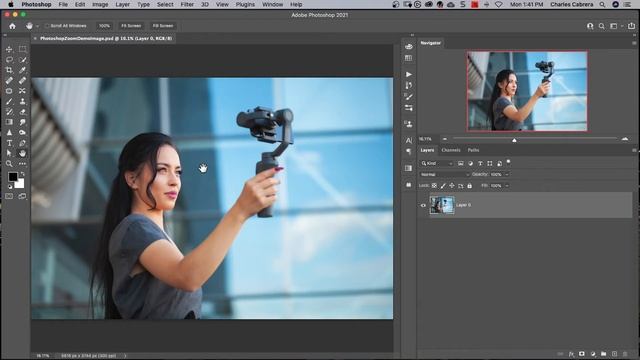Viewport: 640px width, 360px height.
Task: Select the Gradient tool
Action: [x=9, y=122]
